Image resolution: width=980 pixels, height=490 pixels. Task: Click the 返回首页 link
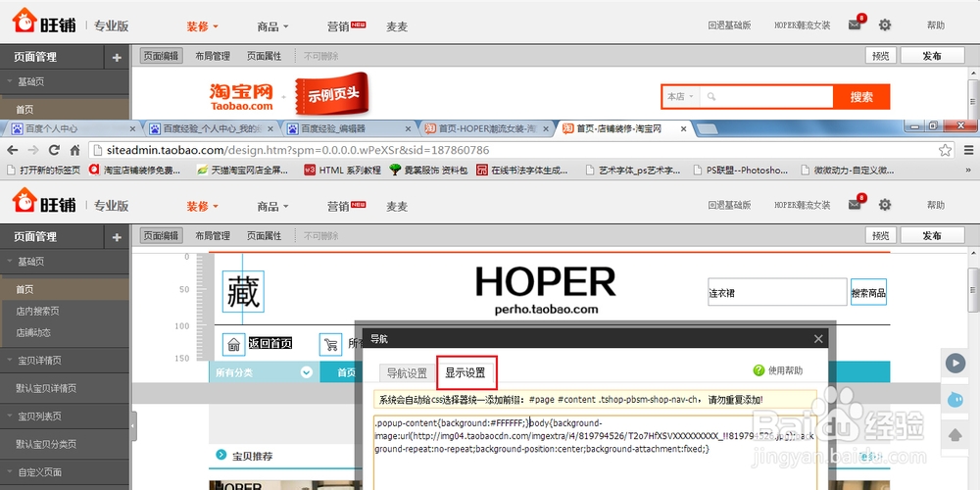pyautogui.click(x=270, y=344)
